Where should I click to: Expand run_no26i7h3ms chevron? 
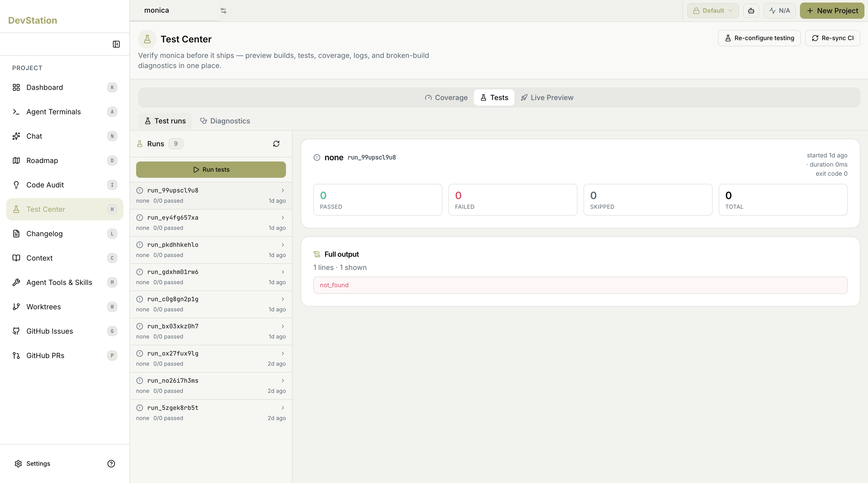(x=283, y=381)
